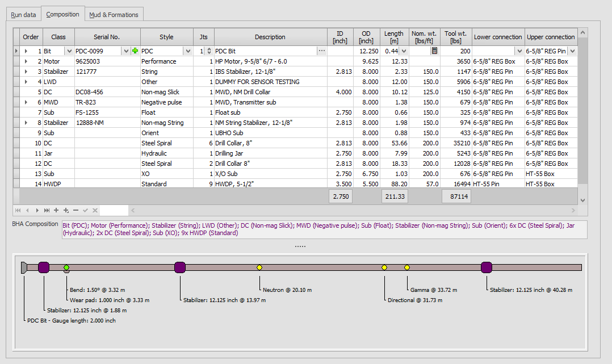Viewport: 612px width, 364px height.
Task: Switch to the Run data tab
Action: click(23, 15)
